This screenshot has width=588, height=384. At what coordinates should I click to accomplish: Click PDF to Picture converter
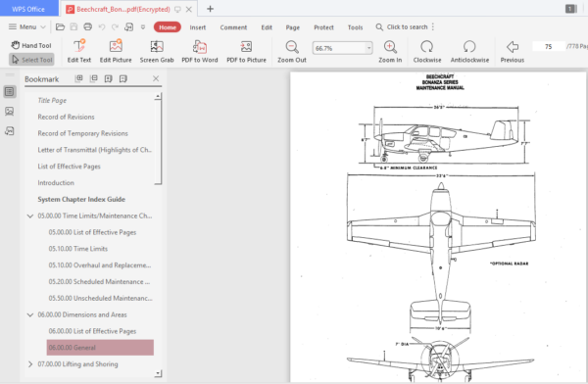[x=246, y=51]
